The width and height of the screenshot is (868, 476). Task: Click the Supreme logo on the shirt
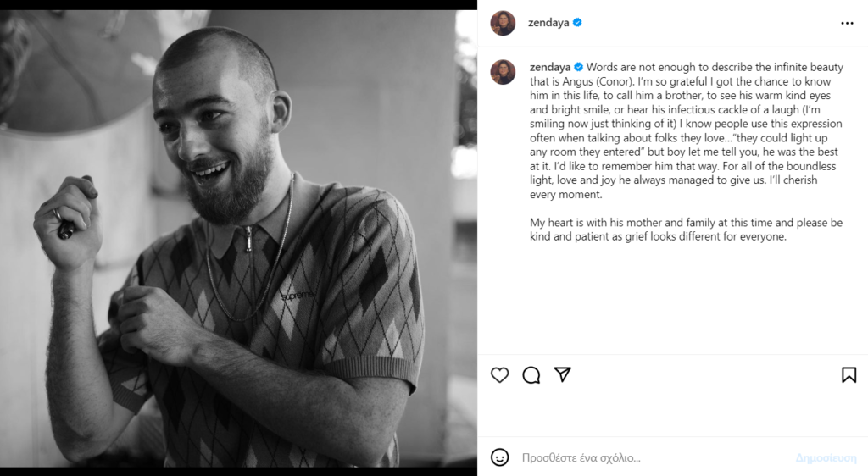[298, 295]
